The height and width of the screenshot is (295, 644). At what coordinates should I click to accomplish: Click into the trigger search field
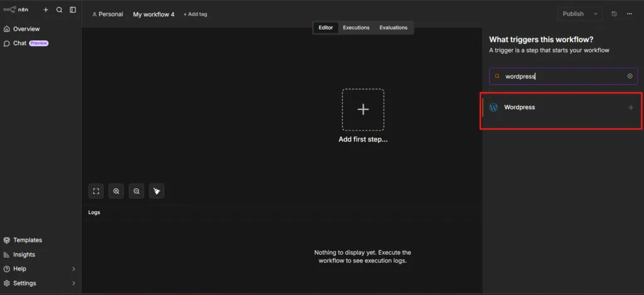tap(563, 76)
